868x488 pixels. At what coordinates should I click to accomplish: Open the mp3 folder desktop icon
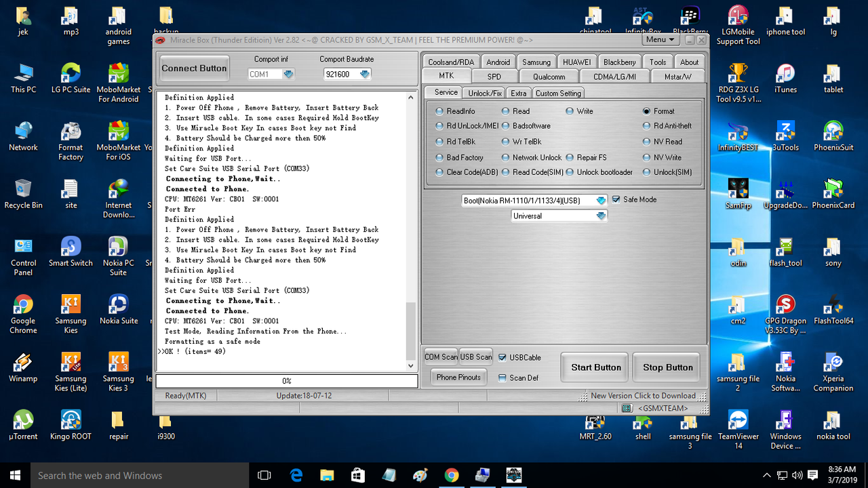tap(71, 22)
